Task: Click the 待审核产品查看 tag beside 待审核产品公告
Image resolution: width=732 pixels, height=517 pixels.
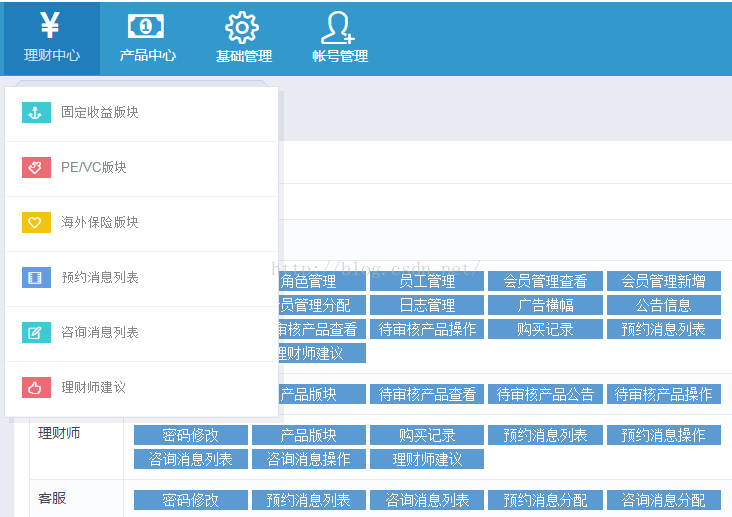Action: coord(427,394)
